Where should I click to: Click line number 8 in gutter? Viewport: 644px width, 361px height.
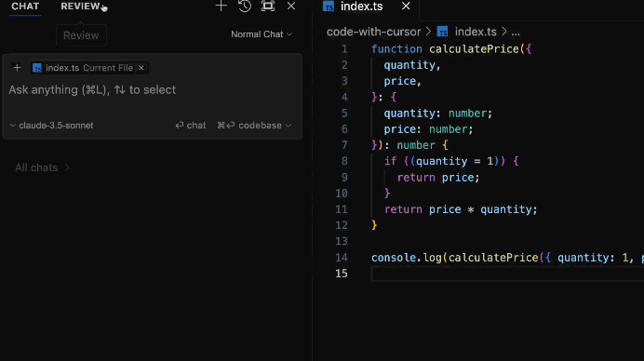coord(344,161)
